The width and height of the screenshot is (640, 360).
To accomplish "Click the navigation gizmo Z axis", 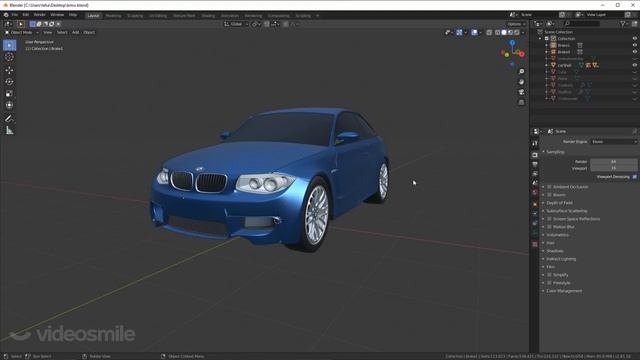I will pyautogui.click(x=512, y=42).
